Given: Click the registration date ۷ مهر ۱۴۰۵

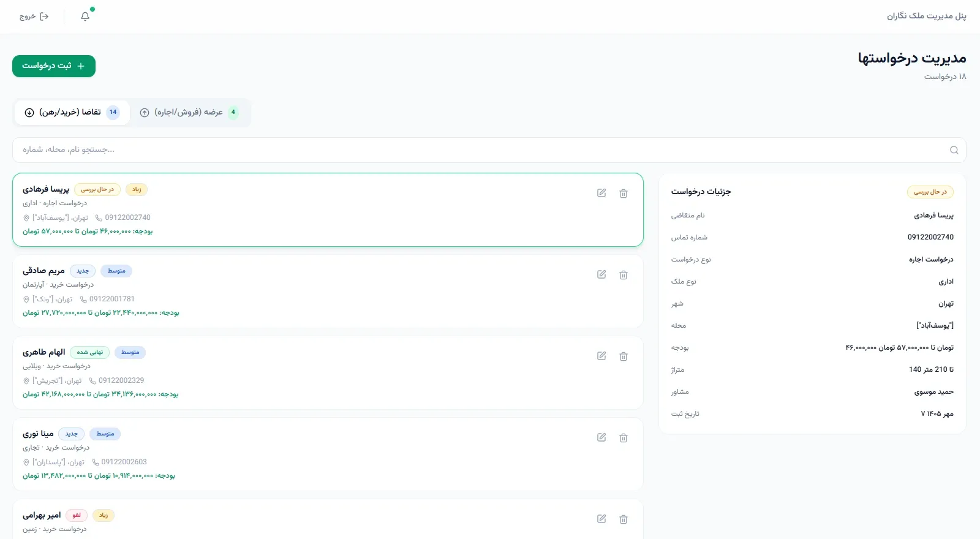Looking at the screenshot, I should point(937,414).
